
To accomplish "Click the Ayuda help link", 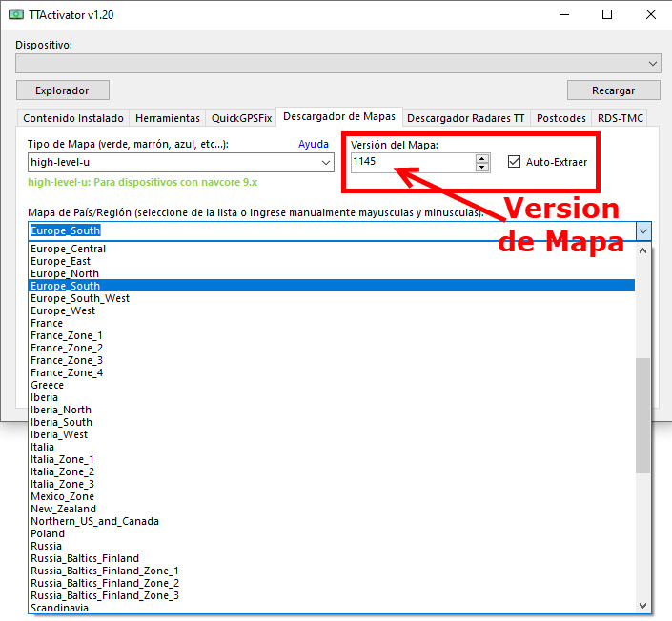I will pos(314,144).
